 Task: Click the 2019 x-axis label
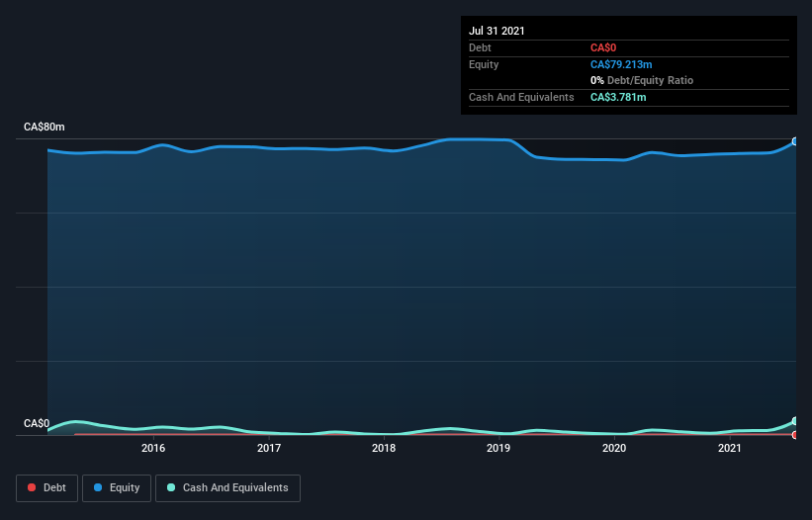[498, 448]
